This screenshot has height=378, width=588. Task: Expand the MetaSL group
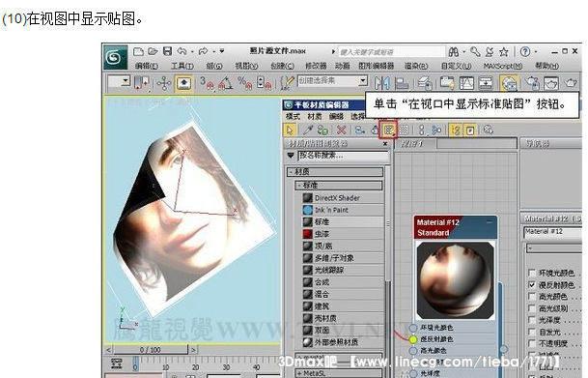339,373
